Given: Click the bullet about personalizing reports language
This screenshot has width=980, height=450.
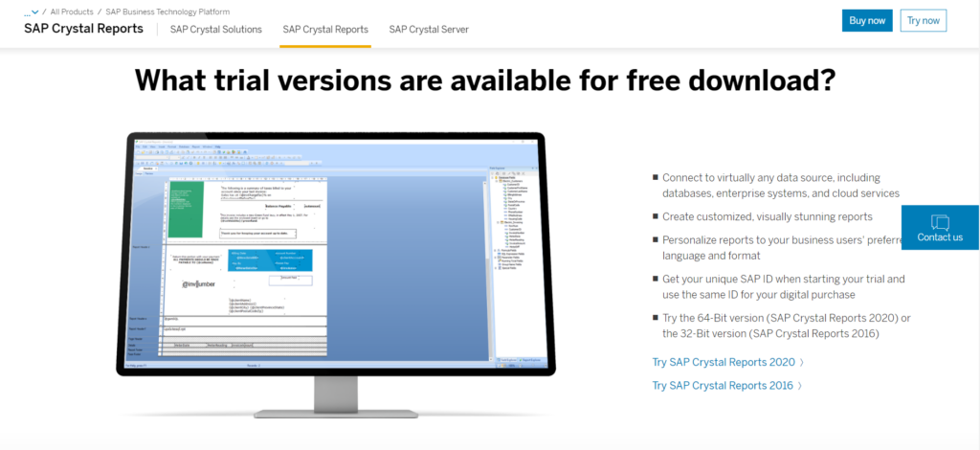Looking at the screenshot, I should (x=783, y=248).
